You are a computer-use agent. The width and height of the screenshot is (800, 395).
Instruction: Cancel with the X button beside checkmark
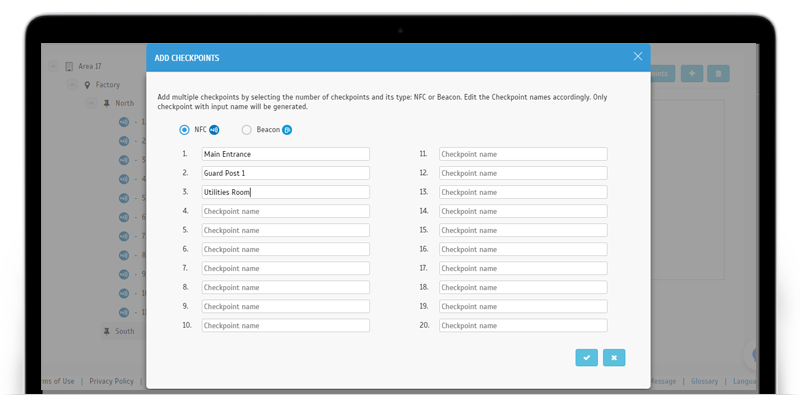click(x=614, y=358)
